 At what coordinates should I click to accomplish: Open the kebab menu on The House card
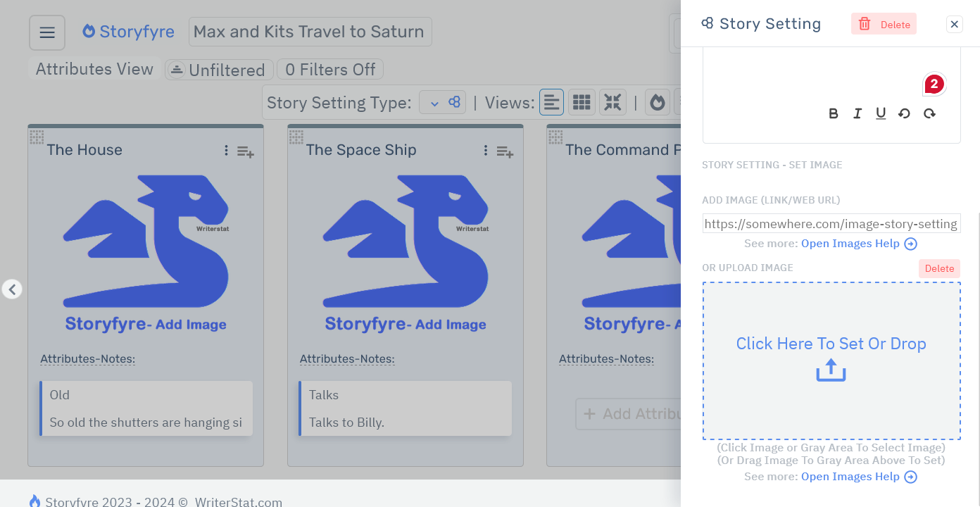tap(226, 151)
